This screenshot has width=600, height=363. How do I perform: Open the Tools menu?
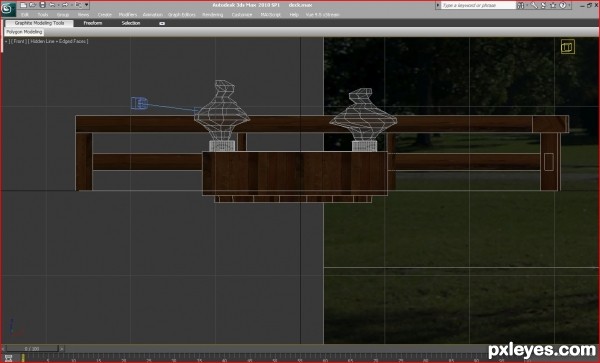tap(43, 15)
